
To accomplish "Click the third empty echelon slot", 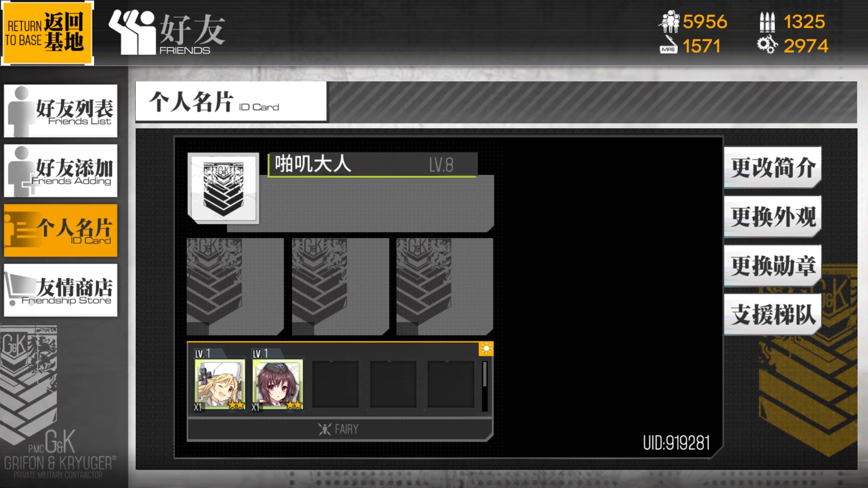I will coord(450,384).
